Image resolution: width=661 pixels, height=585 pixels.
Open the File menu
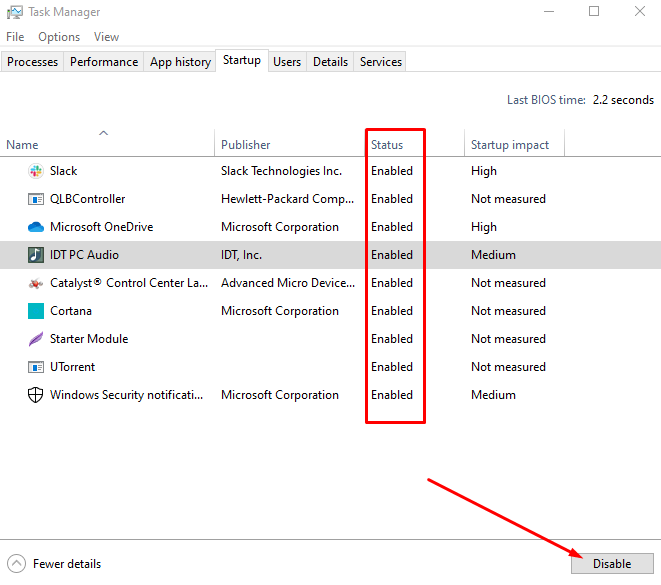pyautogui.click(x=15, y=37)
